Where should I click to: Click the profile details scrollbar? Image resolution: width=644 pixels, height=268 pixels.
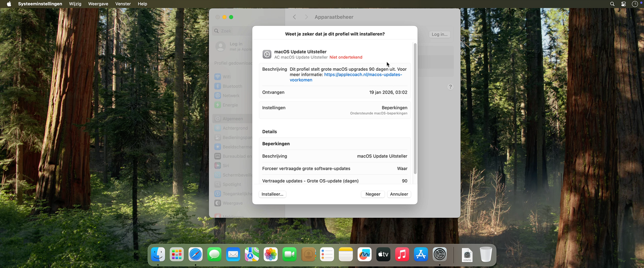coord(415,108)
